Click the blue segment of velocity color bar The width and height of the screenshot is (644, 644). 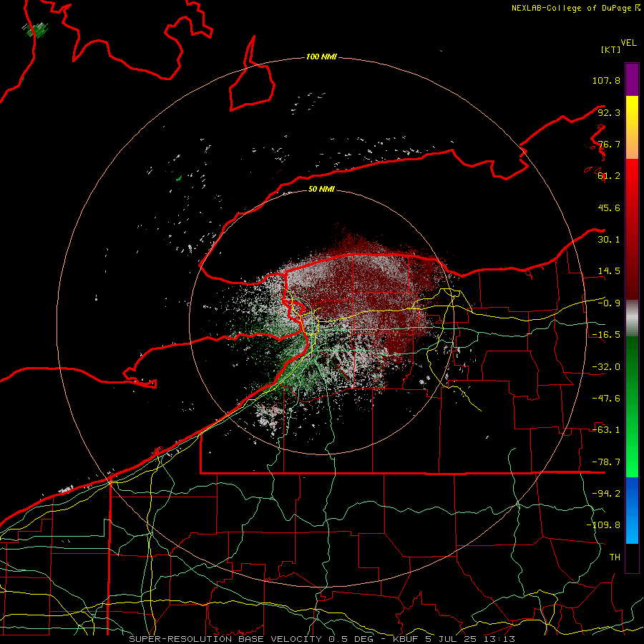632,510
